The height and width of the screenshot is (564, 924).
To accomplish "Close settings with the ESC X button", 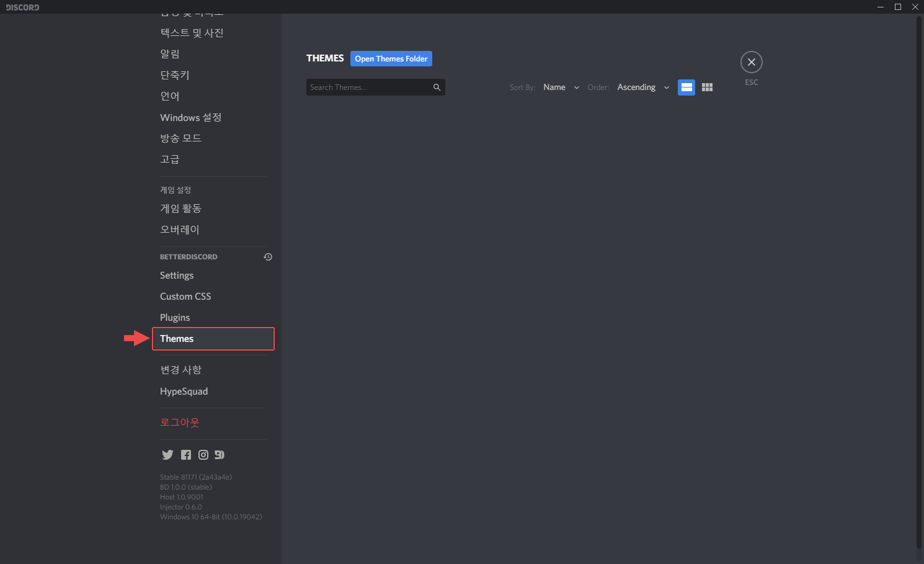I will click(752, 62).
